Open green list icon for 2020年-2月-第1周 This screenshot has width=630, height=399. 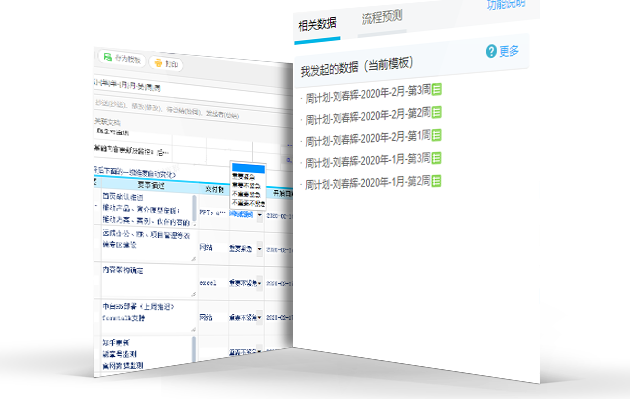(437, 135)
